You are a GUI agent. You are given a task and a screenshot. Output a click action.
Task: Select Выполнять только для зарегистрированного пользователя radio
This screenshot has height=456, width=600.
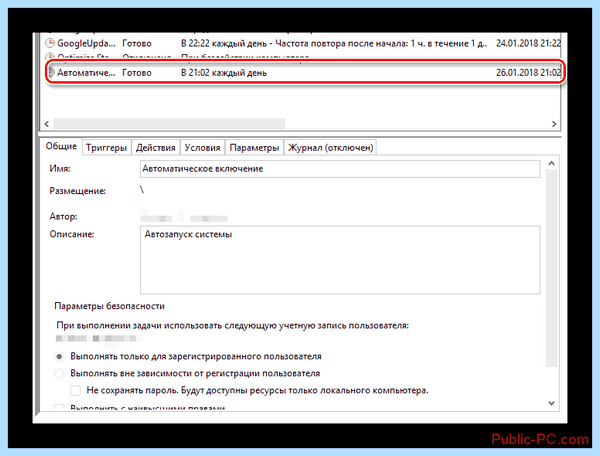[59, 357]
